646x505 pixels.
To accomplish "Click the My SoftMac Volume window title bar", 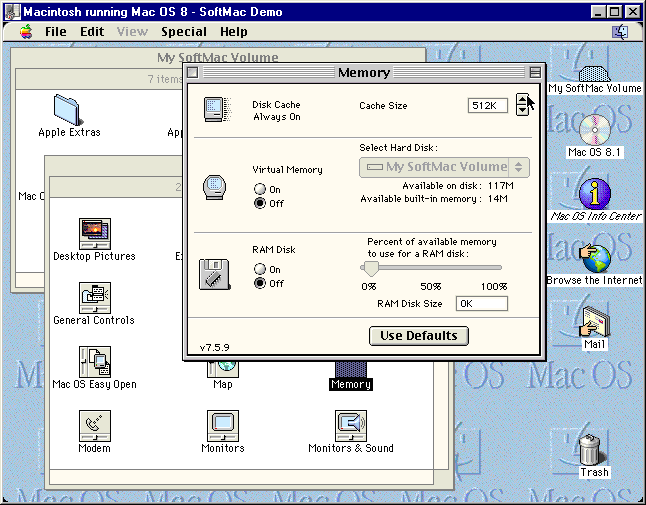I will (218, 57).
